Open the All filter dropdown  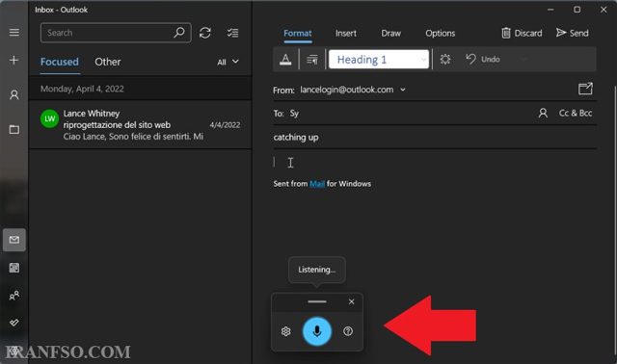click(x=228, y=62)
